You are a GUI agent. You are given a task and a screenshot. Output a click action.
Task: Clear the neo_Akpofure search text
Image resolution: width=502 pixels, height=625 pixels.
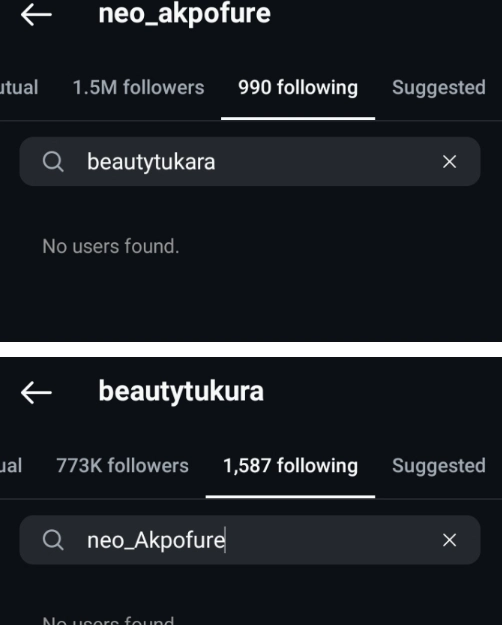(449, 540)
